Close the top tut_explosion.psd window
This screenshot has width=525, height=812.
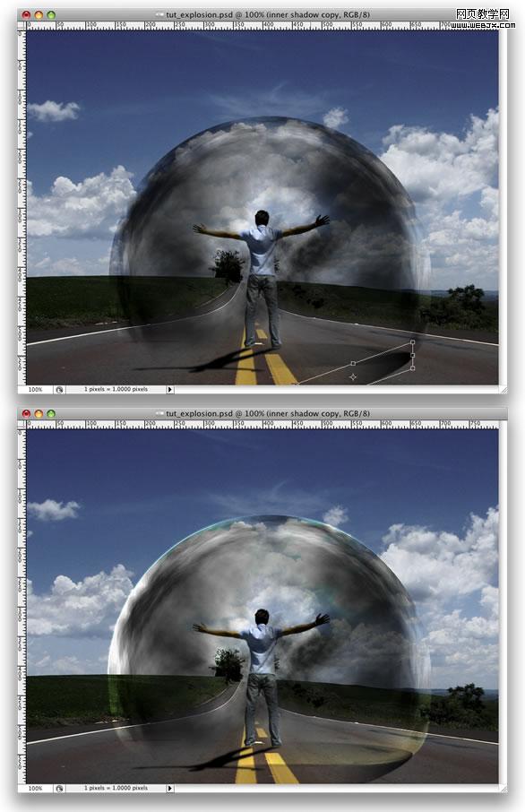[26, 15]
